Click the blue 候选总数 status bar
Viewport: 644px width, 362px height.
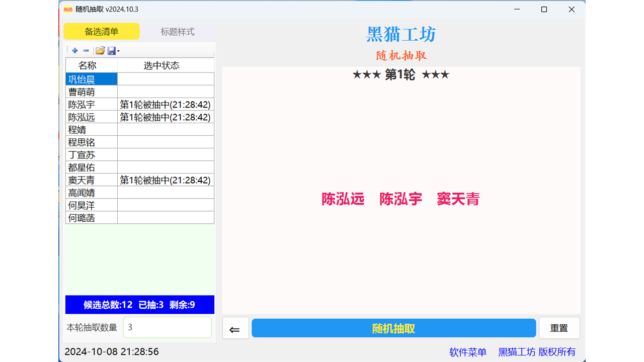139,305
